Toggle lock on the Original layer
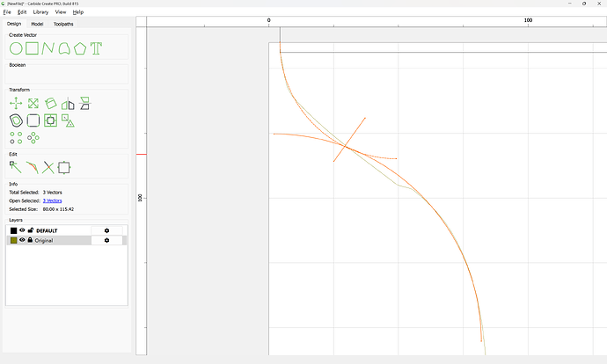 (30, 240)
